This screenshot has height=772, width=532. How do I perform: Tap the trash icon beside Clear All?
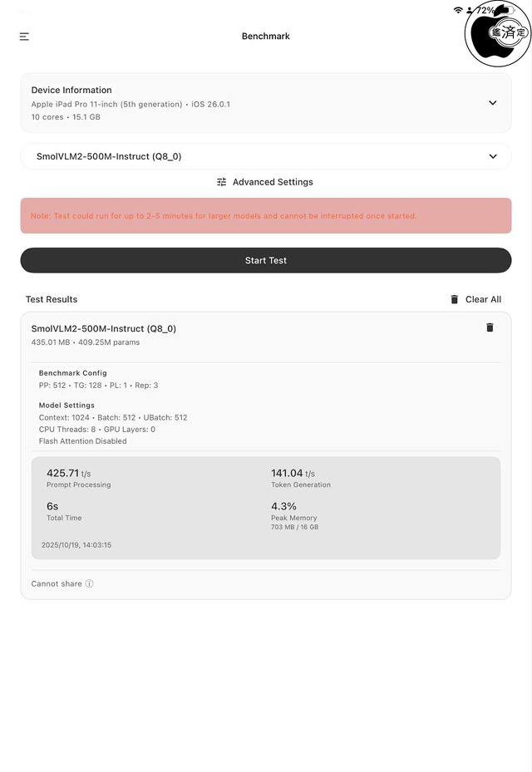click(453, 299)
